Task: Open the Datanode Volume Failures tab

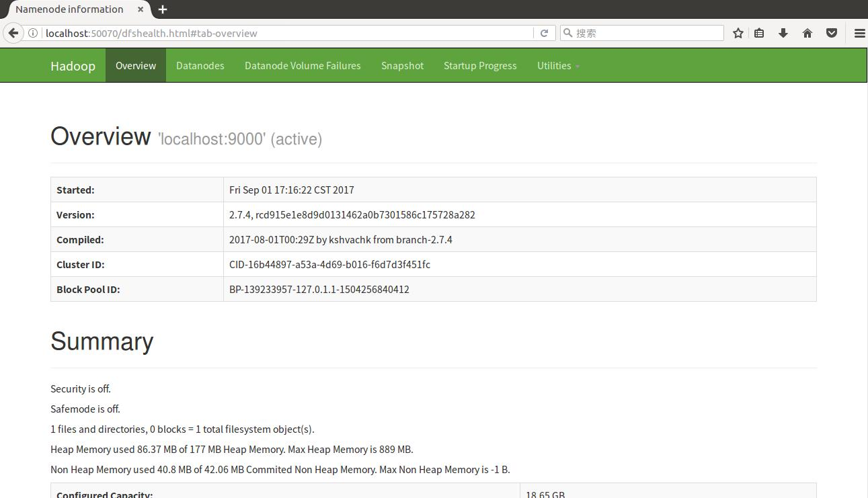Action: coord(303,66)
